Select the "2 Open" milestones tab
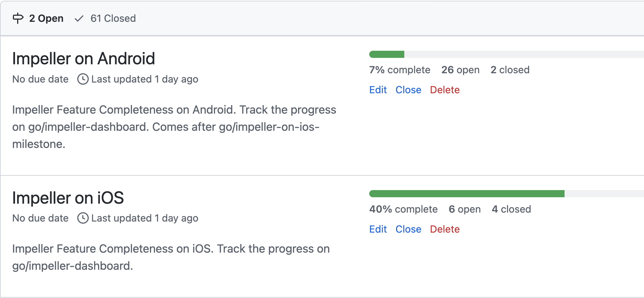Viewport: 644px width, 298px height. click(x=46, y=18)
